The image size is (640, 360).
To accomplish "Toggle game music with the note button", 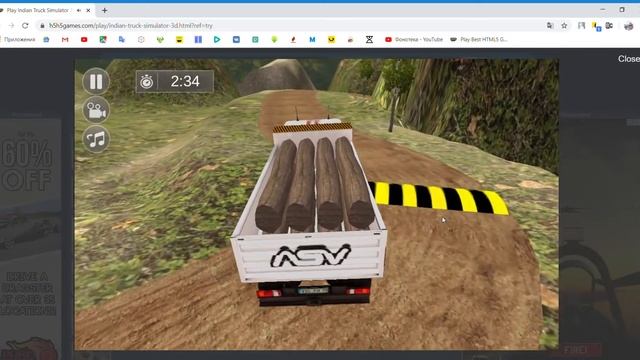I will (96, 140).
